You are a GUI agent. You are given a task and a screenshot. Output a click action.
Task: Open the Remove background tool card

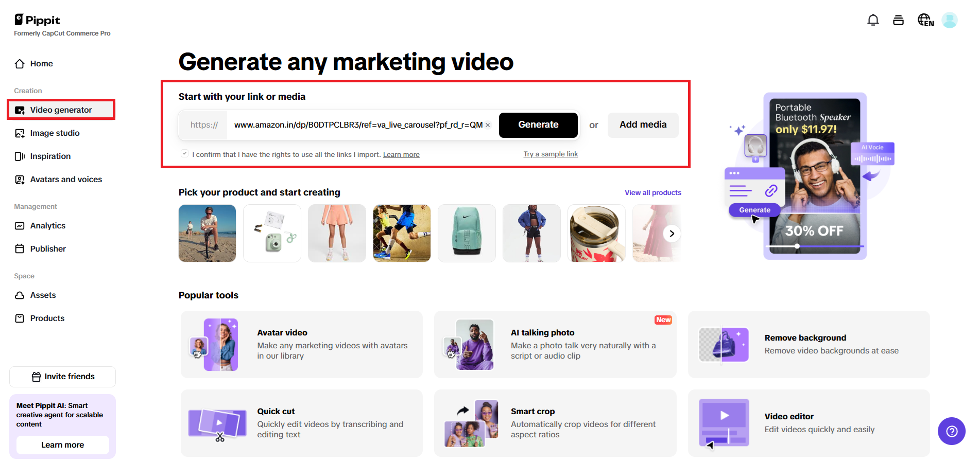point(809,344)
